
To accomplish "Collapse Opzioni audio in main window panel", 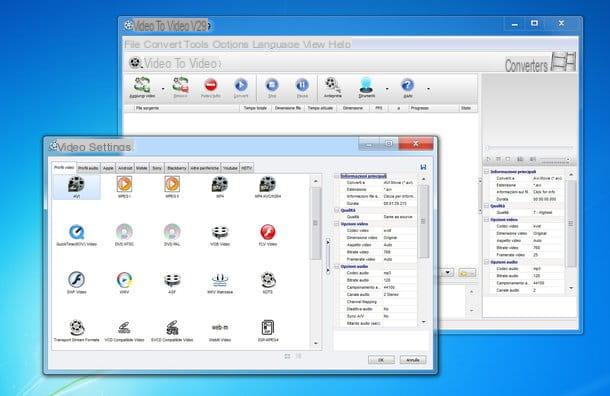I will (x=486, y=262).
